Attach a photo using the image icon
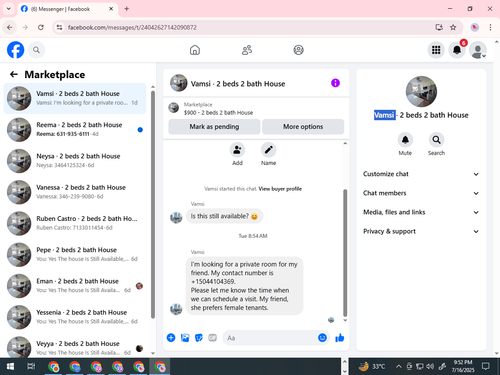 (x=185, y=338)
